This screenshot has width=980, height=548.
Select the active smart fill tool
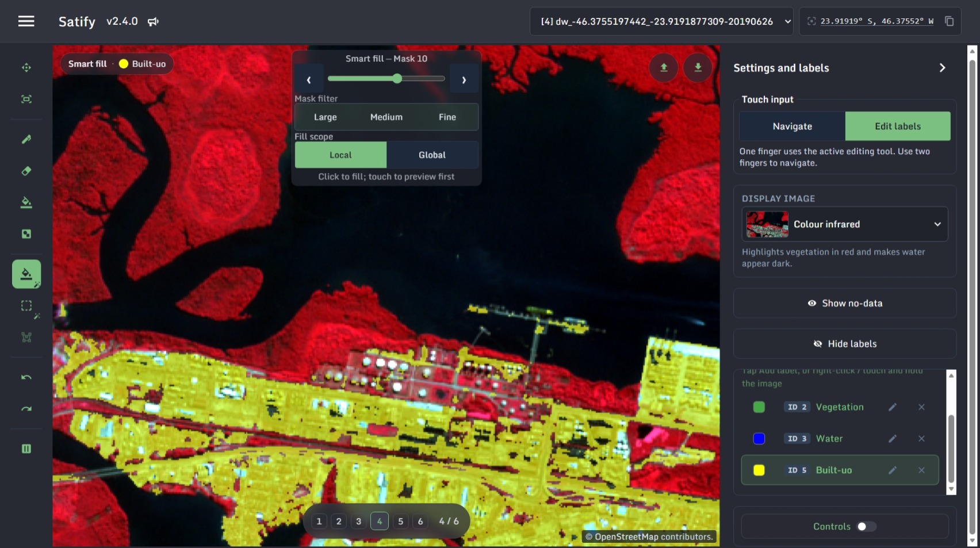(x=26, y=274)
